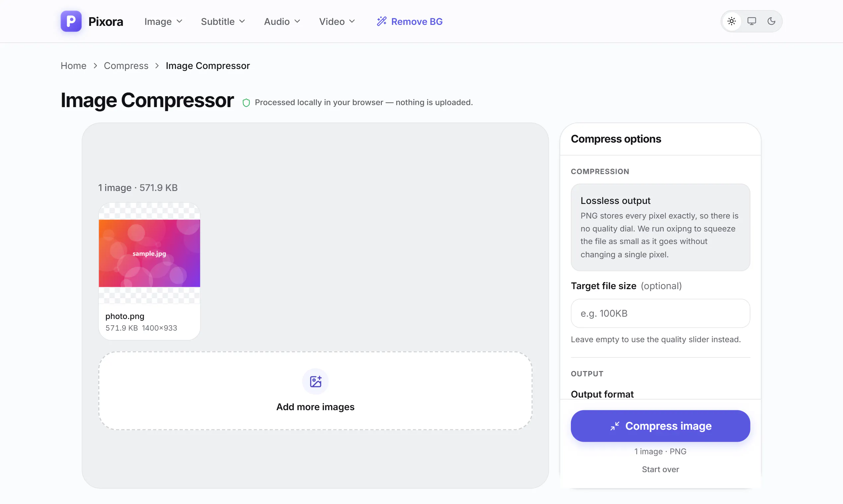843x504 pixels.
Task: Navigate to Compress breadcrumb
Action: tap(126, 66)
